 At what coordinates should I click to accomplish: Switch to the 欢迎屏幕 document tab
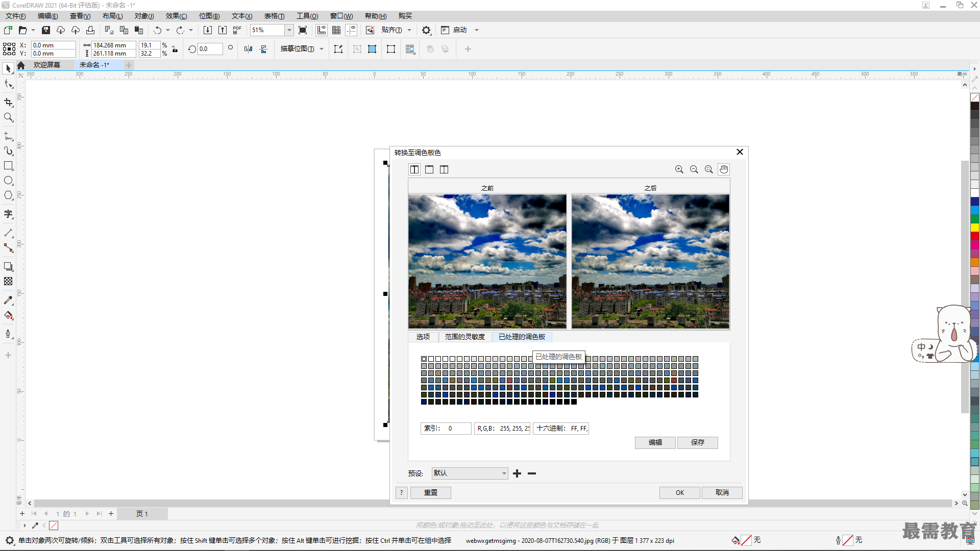click(x=46, y=65)
